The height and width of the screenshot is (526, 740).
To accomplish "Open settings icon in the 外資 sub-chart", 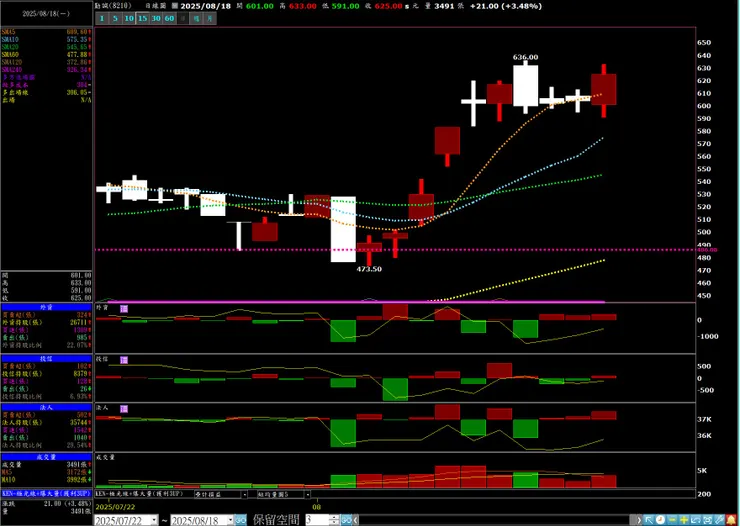I will click(124, 309).
